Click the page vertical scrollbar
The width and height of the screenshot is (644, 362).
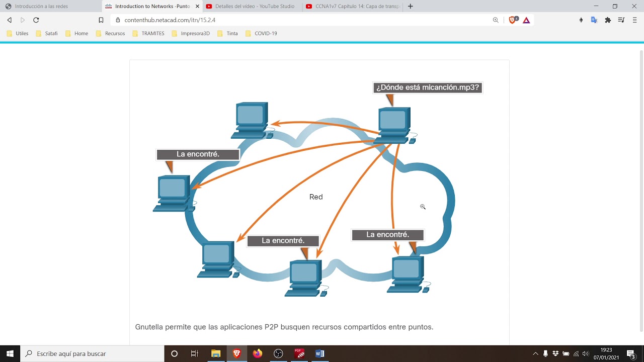coord(641,191)
